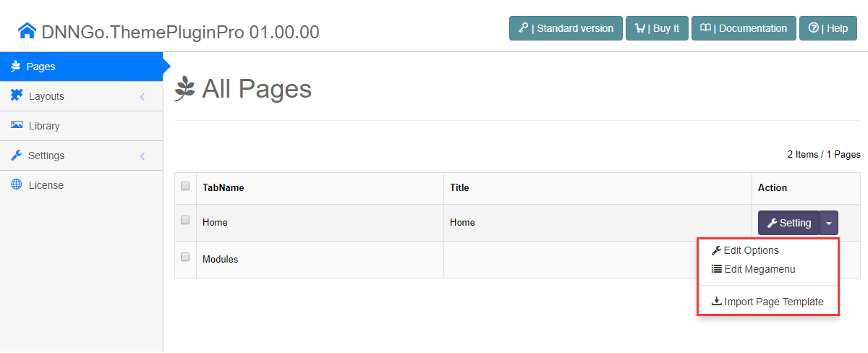
Task: Click the list icon beside Edit Megamenu
Action: pyautogui.click(x=716, y=269)
